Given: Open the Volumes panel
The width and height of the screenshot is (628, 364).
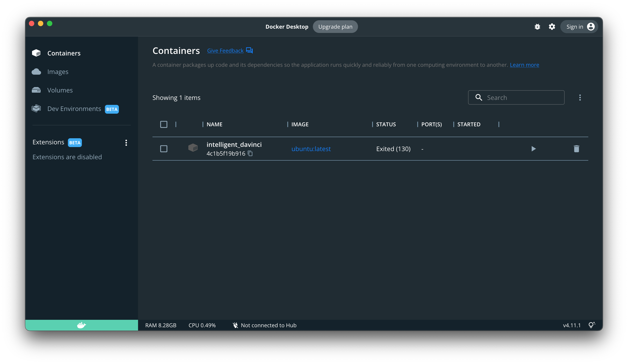Looking at the screenshot, I should pos(60,90).
